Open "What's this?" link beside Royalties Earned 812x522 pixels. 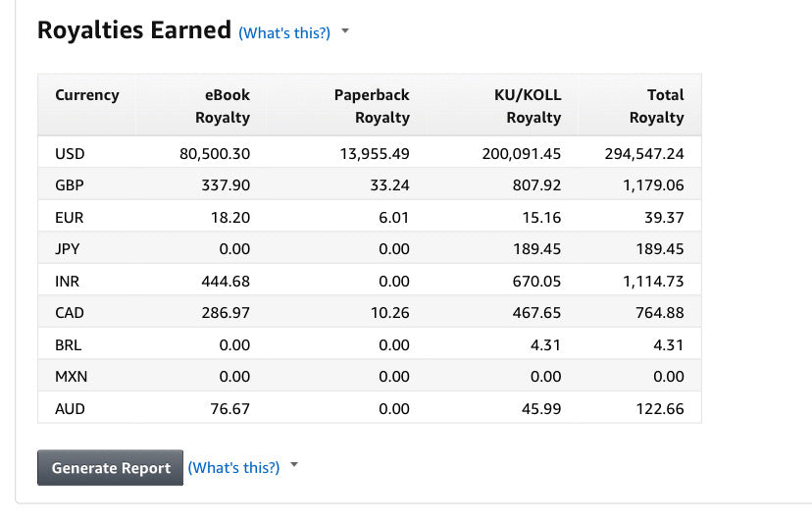pos(284,32)
